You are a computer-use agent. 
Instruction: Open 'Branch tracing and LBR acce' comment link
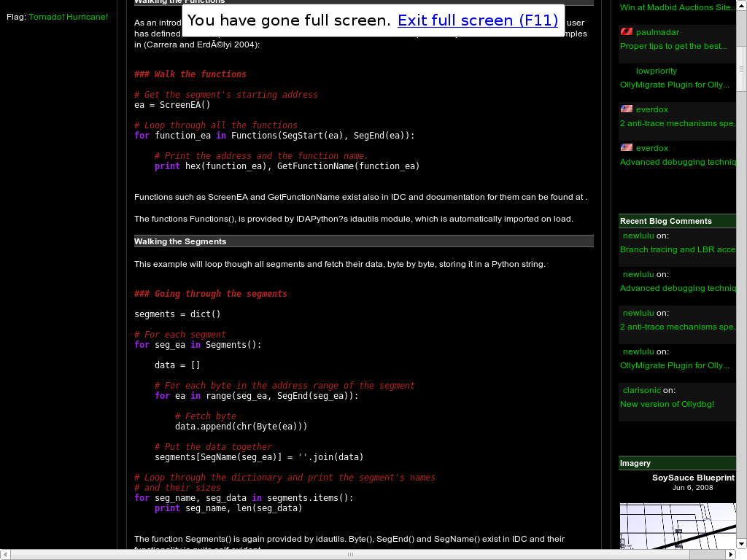point(678,249)
